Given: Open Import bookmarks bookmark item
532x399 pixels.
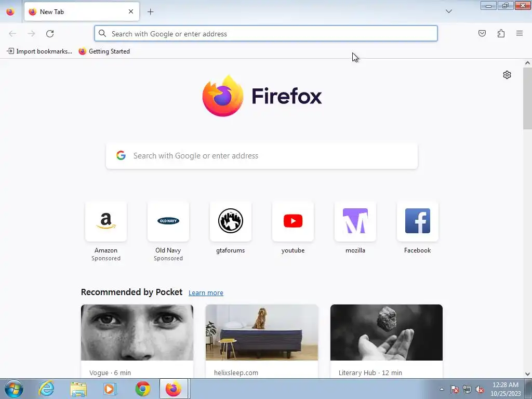Looking at the screenshot, I should 39,51.
